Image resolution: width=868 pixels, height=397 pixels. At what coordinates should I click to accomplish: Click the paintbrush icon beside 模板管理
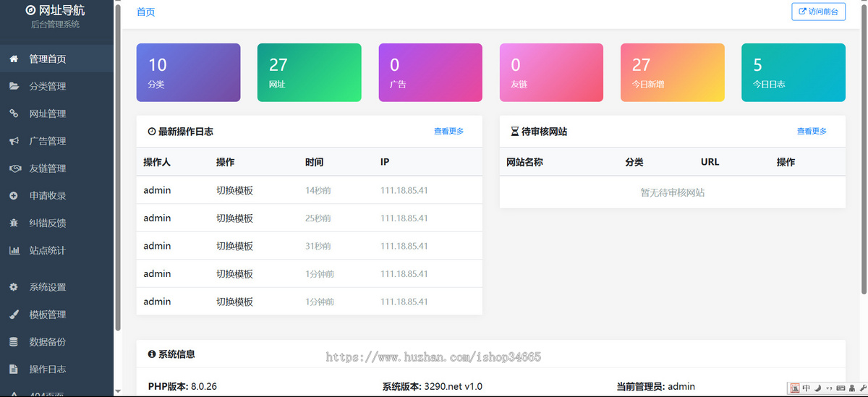click(x=14, y=315)
